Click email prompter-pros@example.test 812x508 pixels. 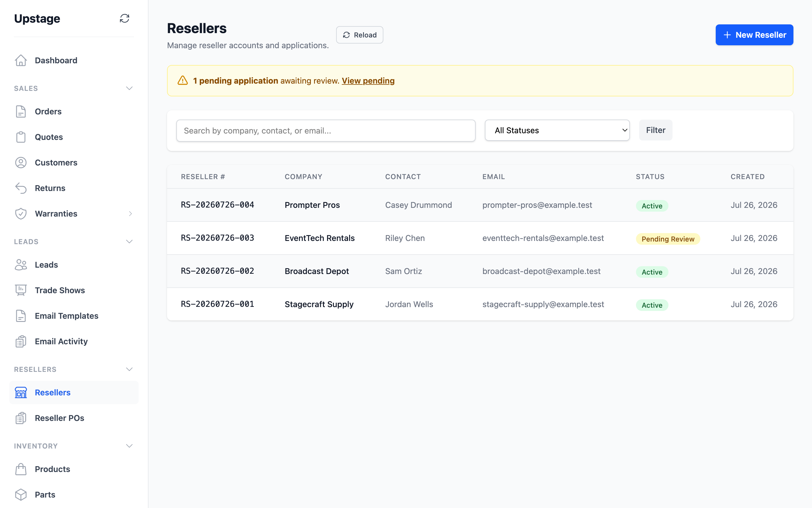pos(537,205)
